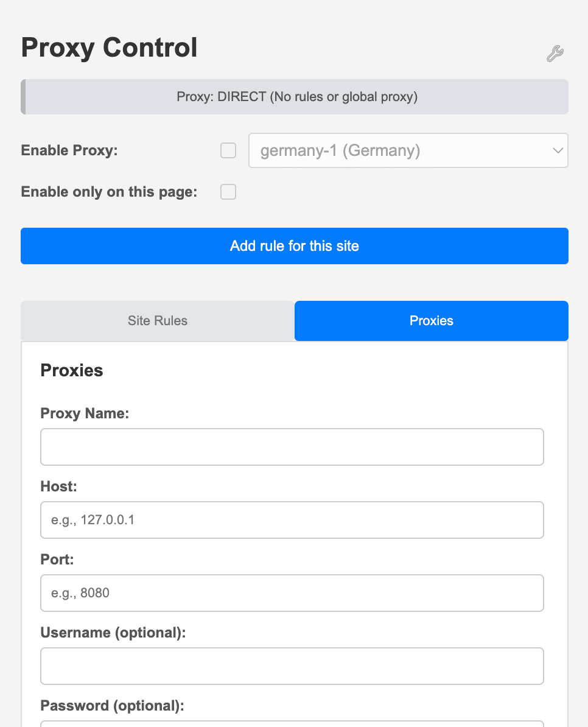The height and width of the screenshot is (727, 588).
Task: Open the germany-1 proxy server dropdown
Action: [x=408, y=150]
